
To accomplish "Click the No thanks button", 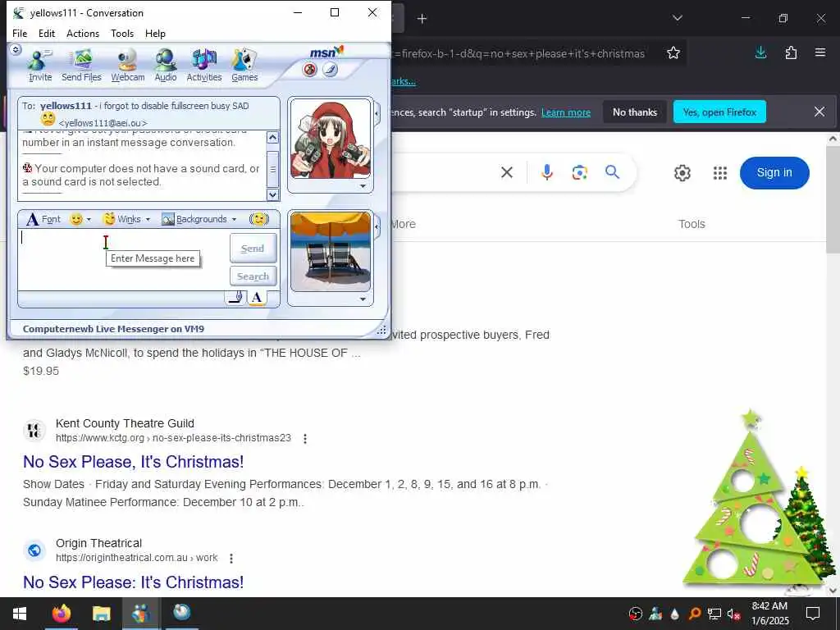I will [635, 112].
